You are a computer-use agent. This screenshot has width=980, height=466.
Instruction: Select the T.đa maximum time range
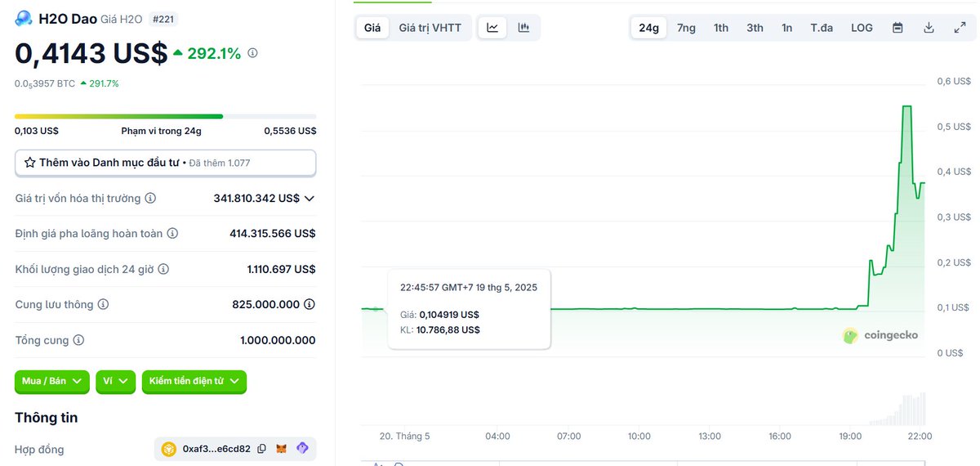[822, 28]
